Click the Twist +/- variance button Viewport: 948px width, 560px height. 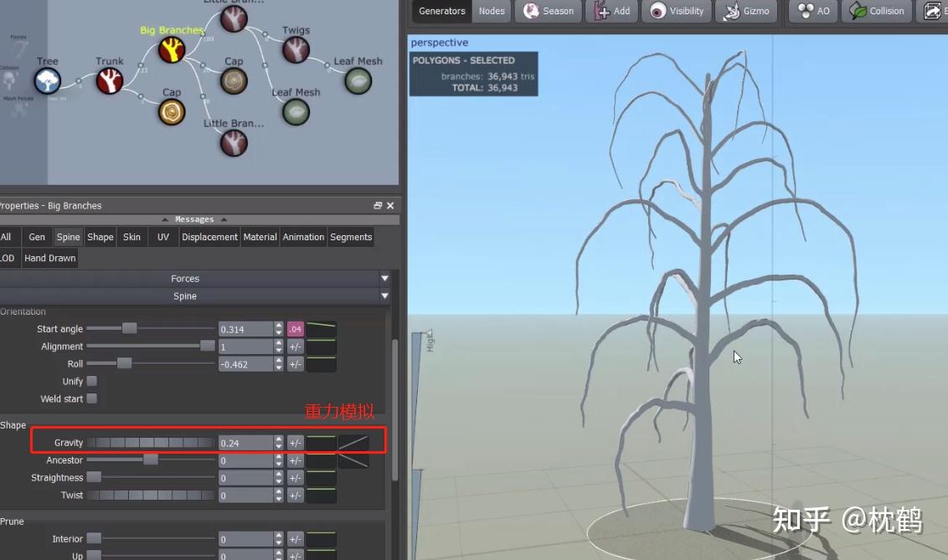[295, 496]
